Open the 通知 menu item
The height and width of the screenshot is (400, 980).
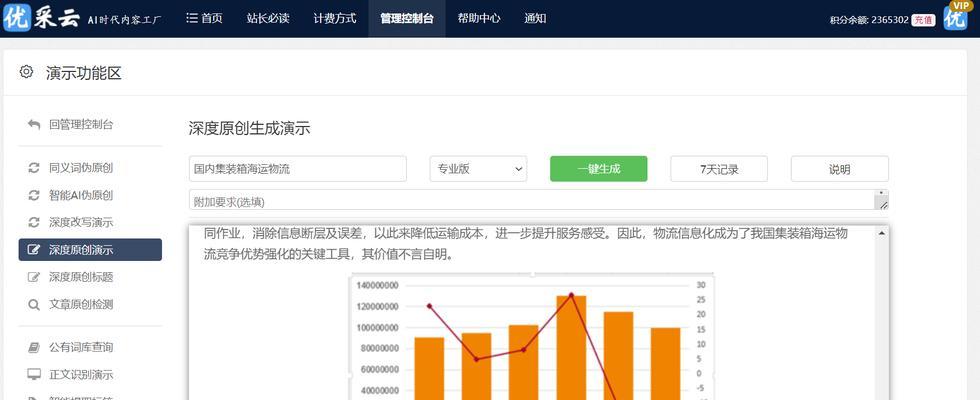coord(535,18)
